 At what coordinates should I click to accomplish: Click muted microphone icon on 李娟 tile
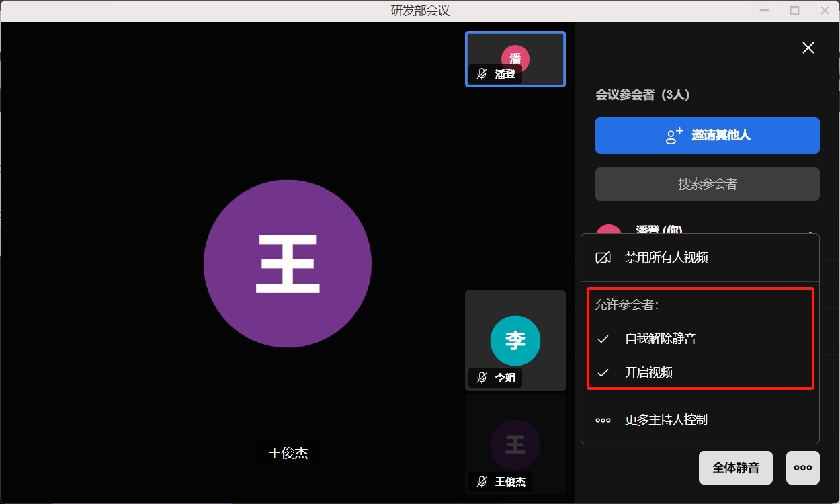tap(482, 378)
